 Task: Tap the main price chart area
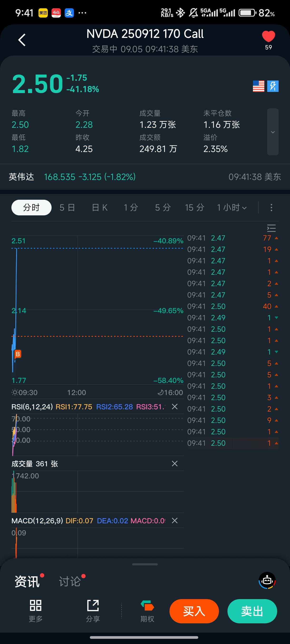pyautogui.click(x=98, y=310)
